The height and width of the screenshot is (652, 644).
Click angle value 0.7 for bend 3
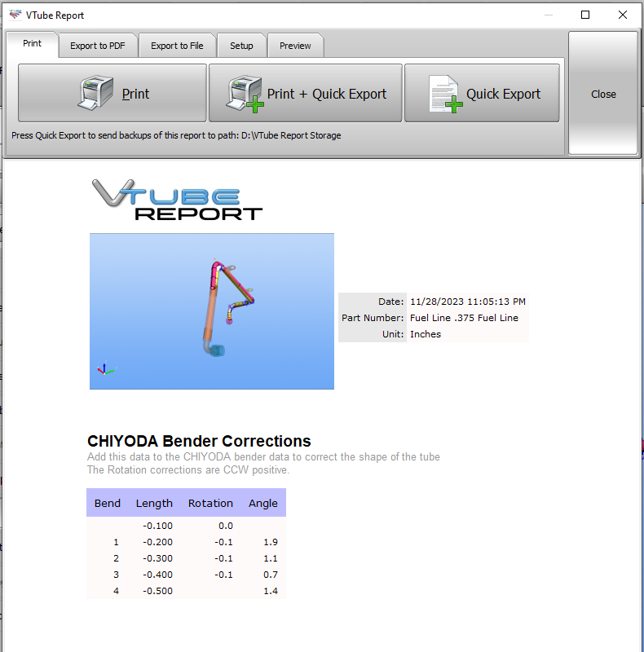[x=271, y=575]
